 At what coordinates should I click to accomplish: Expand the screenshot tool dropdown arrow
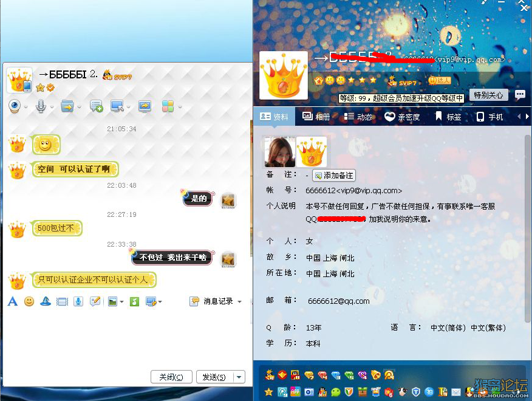pos(160,301)
